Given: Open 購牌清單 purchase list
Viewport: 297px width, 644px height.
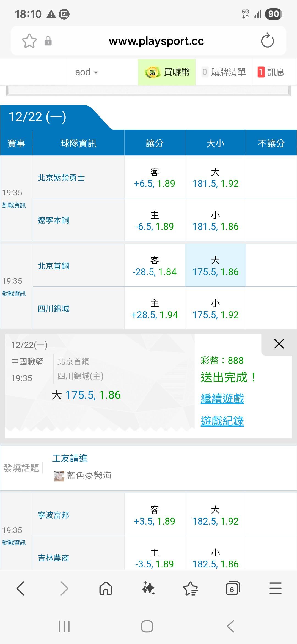Looking at the screenshot, I should coord(224,72).
